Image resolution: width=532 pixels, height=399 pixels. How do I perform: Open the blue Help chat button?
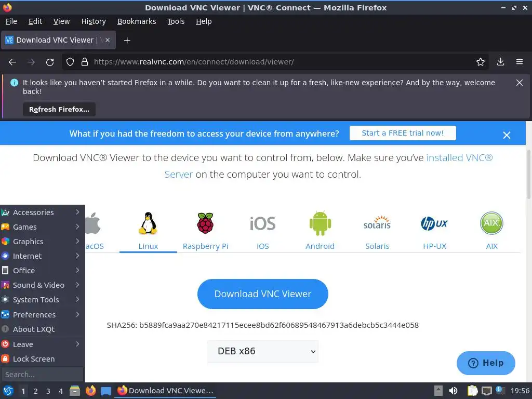click(x=486, y=363)
